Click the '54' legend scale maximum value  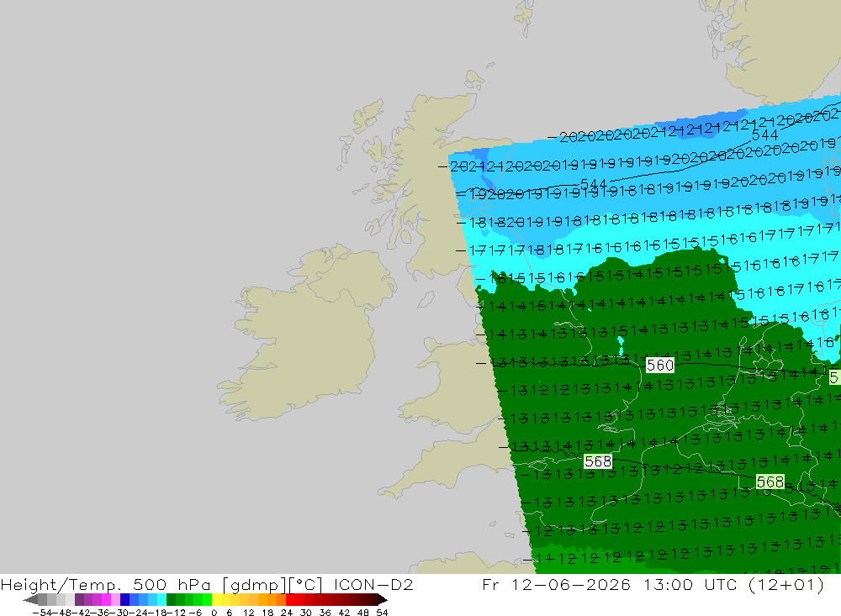[382, 613]
